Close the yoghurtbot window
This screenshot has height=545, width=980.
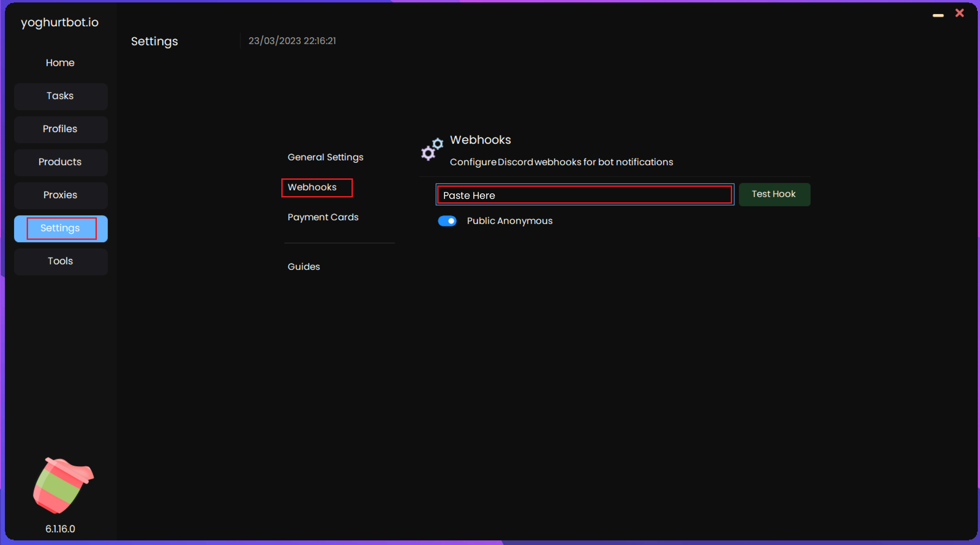pyautogui.click(x=959, y=13)
